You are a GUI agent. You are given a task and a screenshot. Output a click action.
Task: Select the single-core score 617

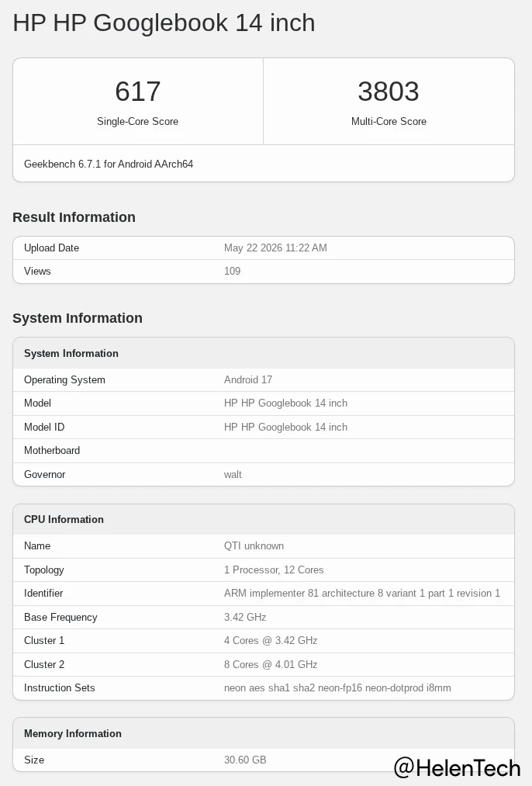(138, 92)
